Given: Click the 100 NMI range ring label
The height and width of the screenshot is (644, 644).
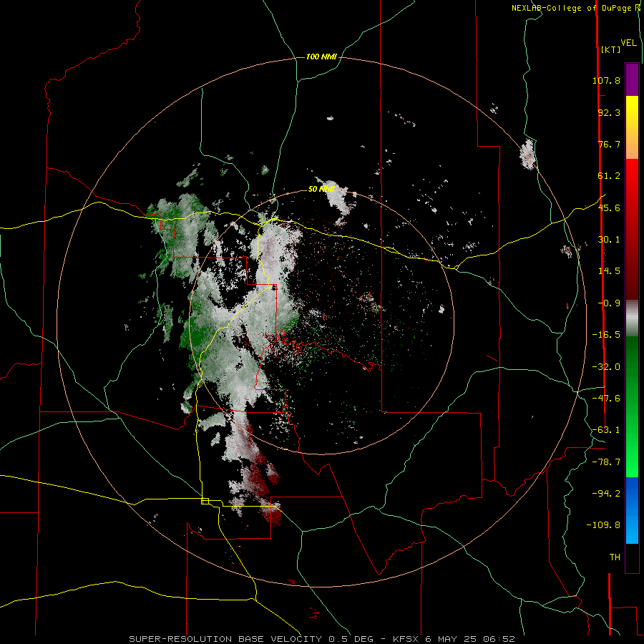Looking at the screenshot, I should tap(321, 57).
